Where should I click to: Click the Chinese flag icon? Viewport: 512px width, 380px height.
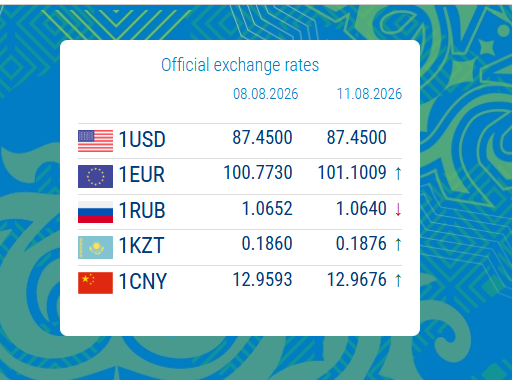pos(95,283)
